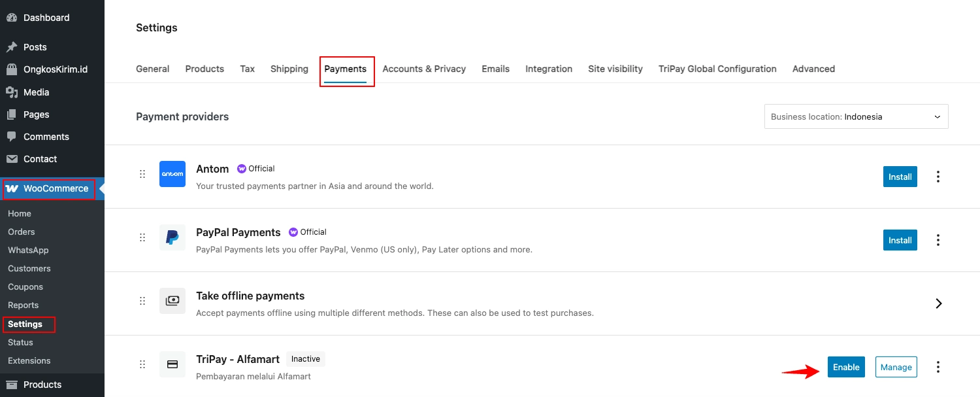Image resolution: width=980 pixels, height=397 pixels.
Task: Switch to the Tax tab
Action: pyautogui.click(x=248, y=69)
